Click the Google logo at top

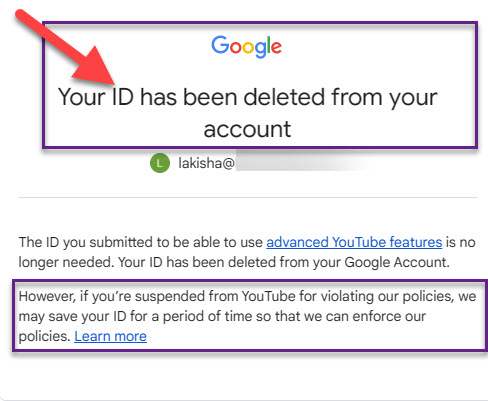tap(246, 46)
